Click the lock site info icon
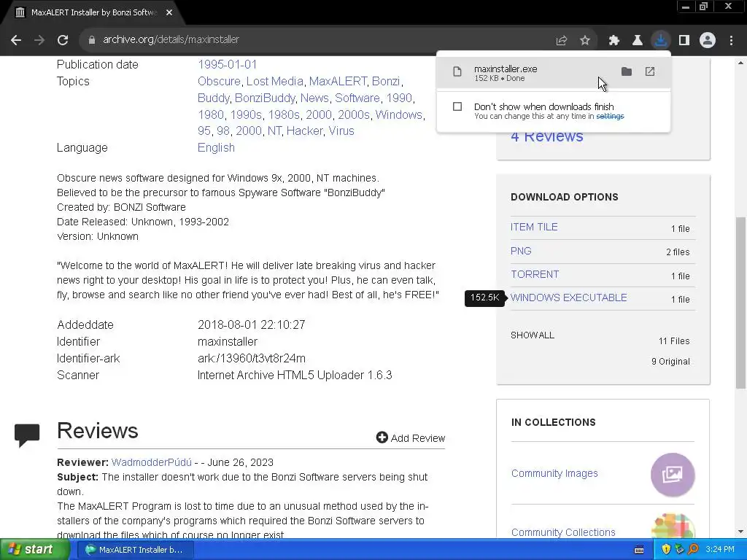 91,40
